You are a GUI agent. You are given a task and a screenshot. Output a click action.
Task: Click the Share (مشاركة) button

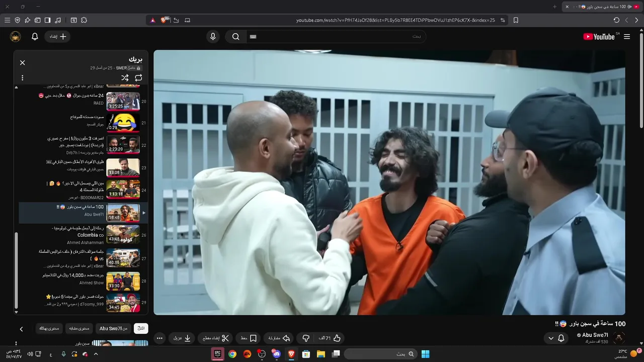coord(279,338)
